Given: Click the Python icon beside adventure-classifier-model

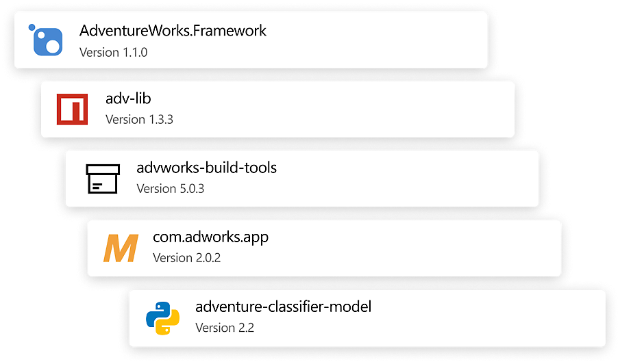Looking at the screenshot, I should (162, 317).
